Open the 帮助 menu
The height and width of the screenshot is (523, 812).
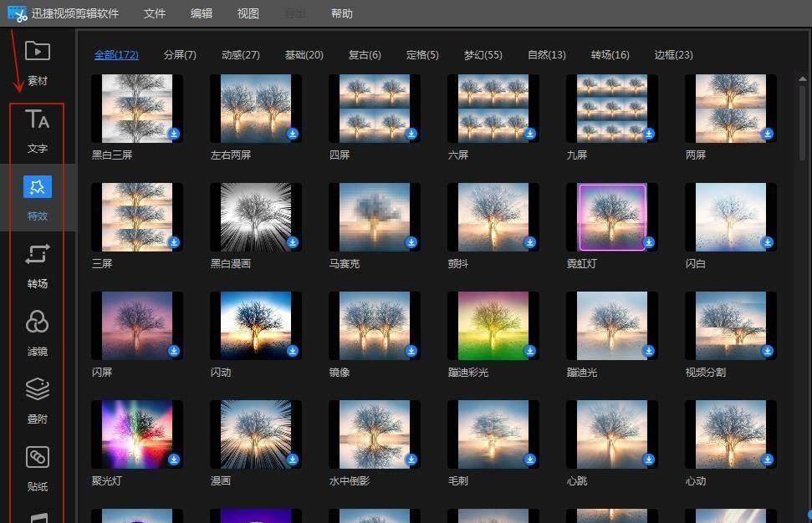point(342,13)
